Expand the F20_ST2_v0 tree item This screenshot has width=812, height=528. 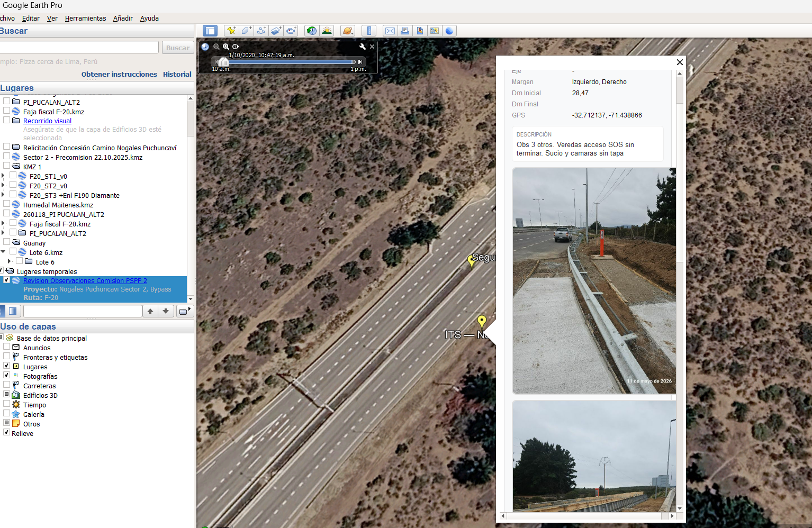click(3, 185)
